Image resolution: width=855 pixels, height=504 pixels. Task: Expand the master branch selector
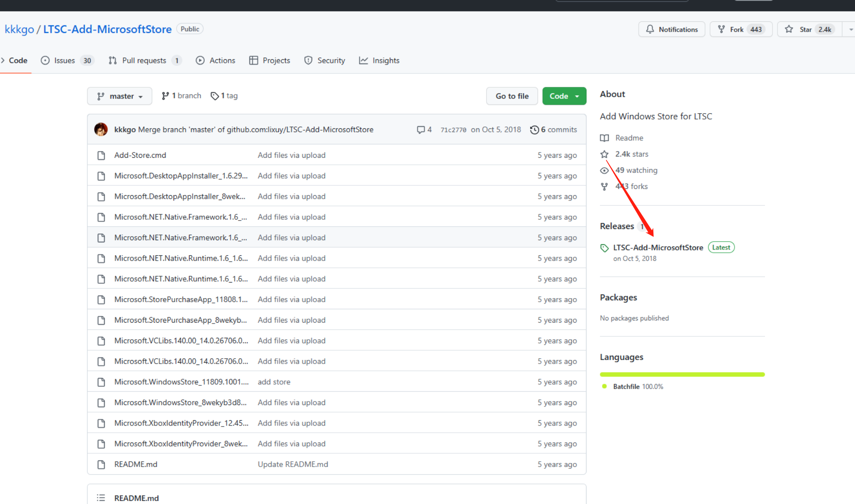point(120,96)
